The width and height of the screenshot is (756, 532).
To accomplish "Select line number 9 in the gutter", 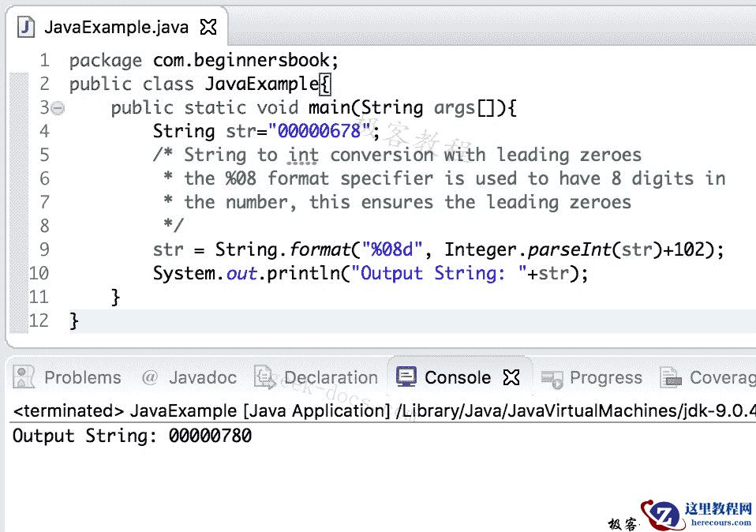I will pos(43,249).
